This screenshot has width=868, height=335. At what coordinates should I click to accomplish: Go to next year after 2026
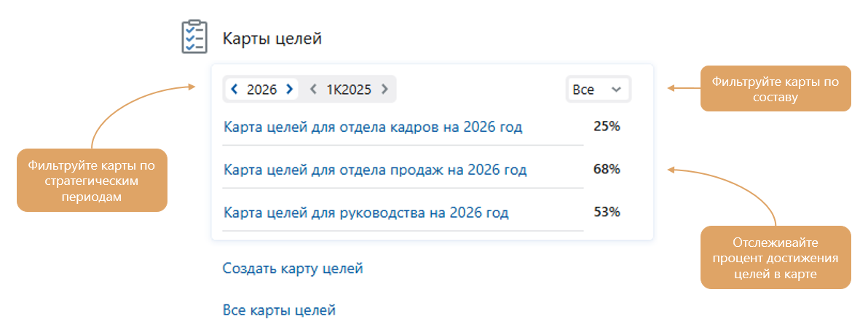(289, 89)
